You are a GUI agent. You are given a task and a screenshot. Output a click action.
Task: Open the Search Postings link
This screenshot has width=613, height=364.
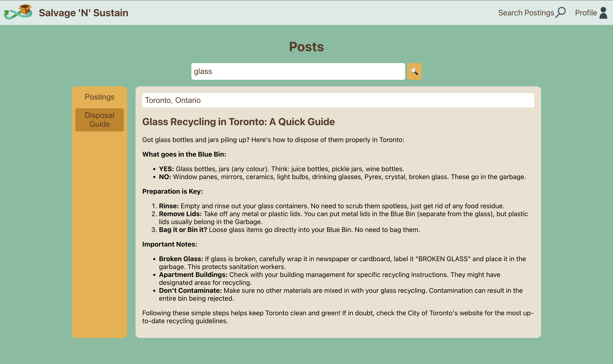click(526, 13)
